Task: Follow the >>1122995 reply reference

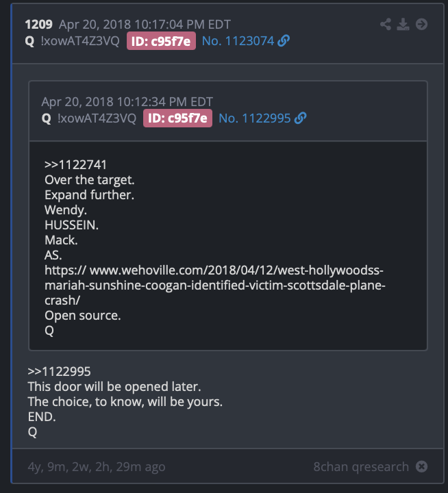Action: (59, 372)
